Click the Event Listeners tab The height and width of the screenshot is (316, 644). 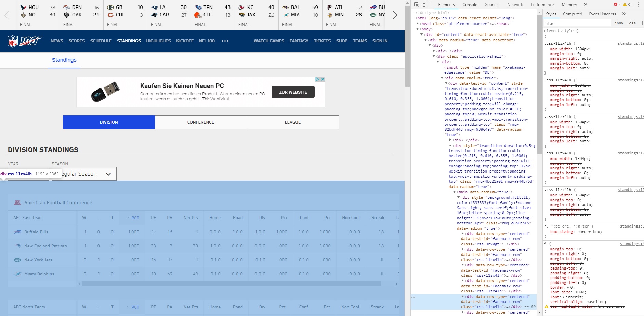(602, 14)
